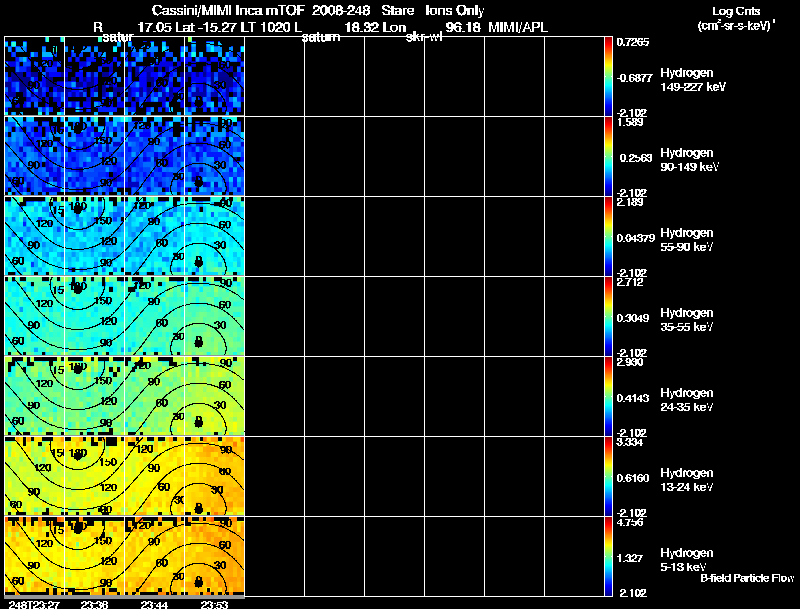Select the 24-35 keV image at 23:53
Screen dimensions: 800x609
[x=215, y=396]
